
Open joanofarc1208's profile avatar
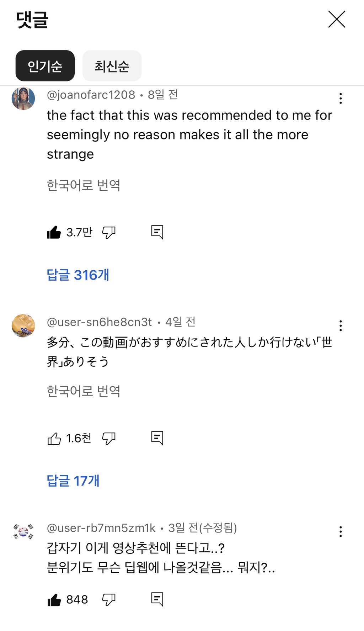(23, 99)
